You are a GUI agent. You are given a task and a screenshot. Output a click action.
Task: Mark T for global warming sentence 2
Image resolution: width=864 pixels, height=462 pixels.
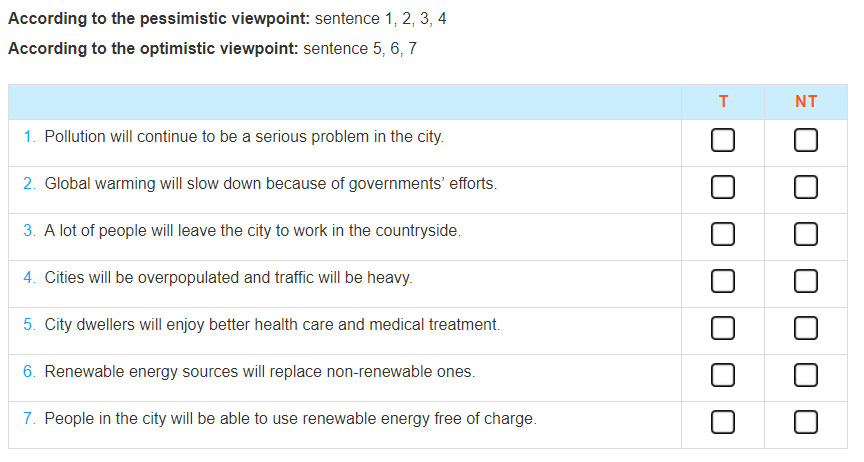[x=722, y=187]
